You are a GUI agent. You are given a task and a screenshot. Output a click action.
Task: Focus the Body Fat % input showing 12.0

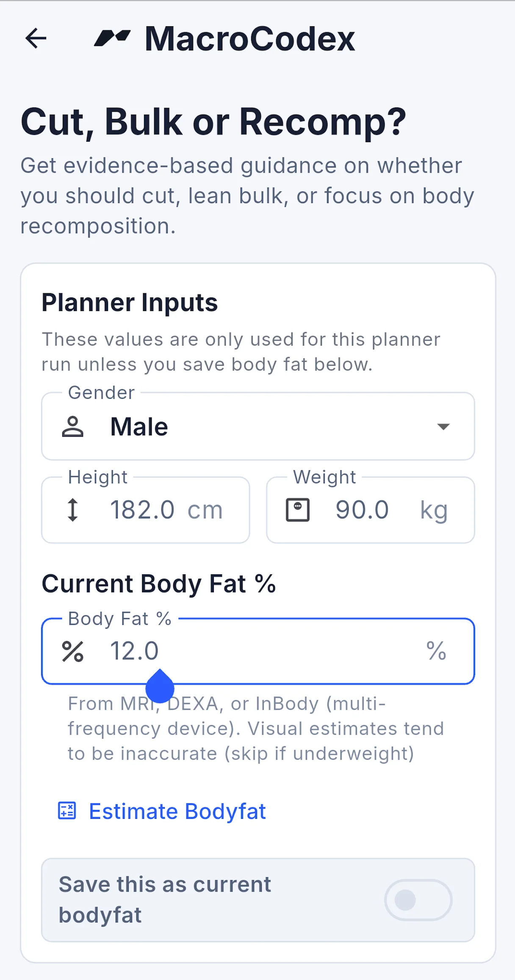(258, 651)
